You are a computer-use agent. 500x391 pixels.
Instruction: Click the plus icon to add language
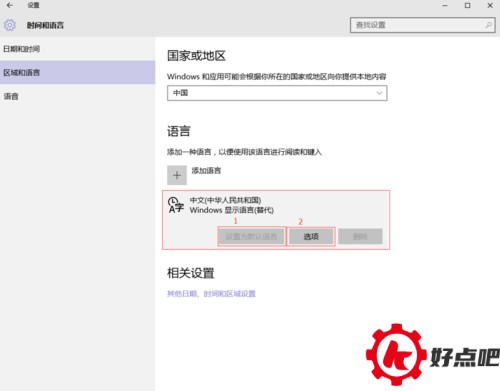(177, 175)
